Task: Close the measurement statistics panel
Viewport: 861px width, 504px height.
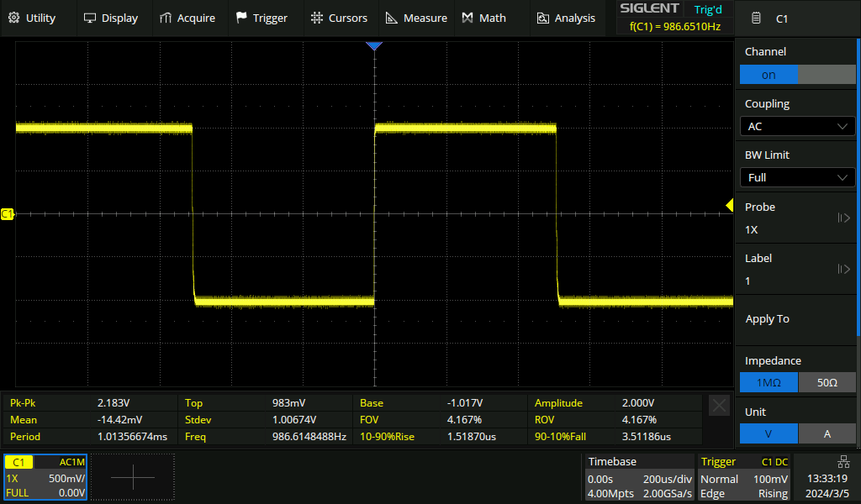Action: (720, 406)
